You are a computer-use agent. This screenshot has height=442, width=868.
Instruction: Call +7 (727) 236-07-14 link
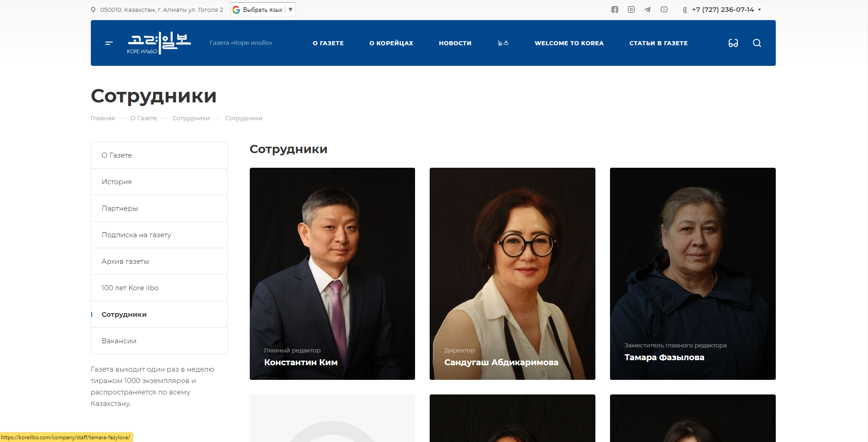click(x=723, y=10)
